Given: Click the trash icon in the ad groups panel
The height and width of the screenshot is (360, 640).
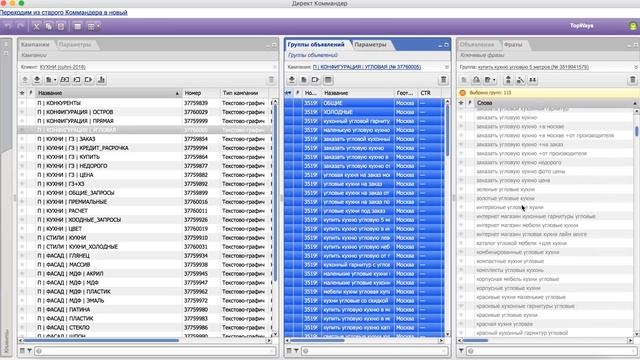Looking at the screenshot, I should 443,80.
